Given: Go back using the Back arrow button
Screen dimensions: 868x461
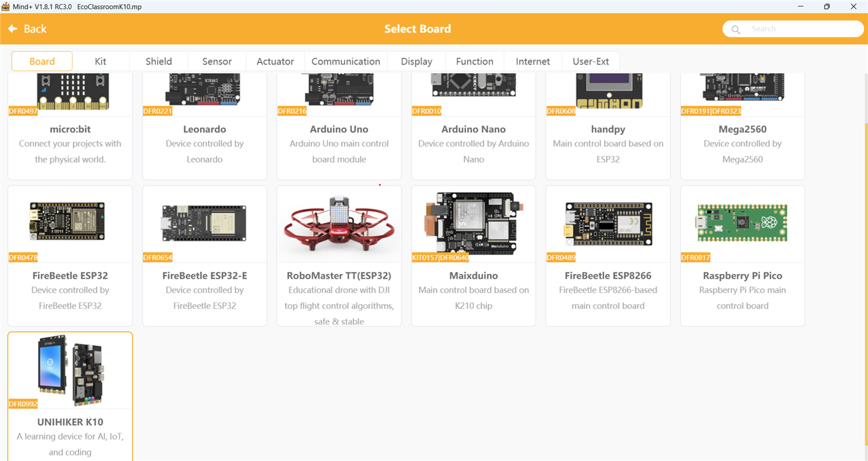Looking at the screenshot, I should click(x=27, y=28).
